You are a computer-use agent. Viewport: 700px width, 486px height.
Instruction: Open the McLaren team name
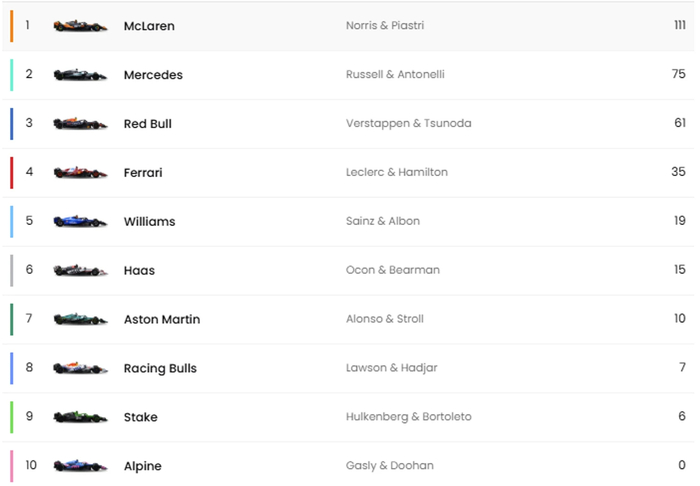coord(149,26)
